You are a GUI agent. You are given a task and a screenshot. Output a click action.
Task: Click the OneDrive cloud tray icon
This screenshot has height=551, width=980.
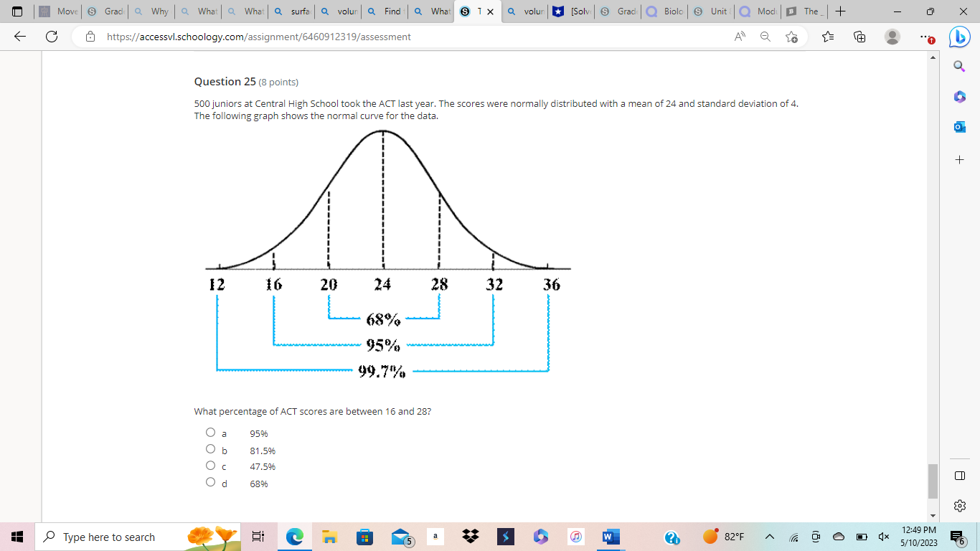(x=839, y=537)
